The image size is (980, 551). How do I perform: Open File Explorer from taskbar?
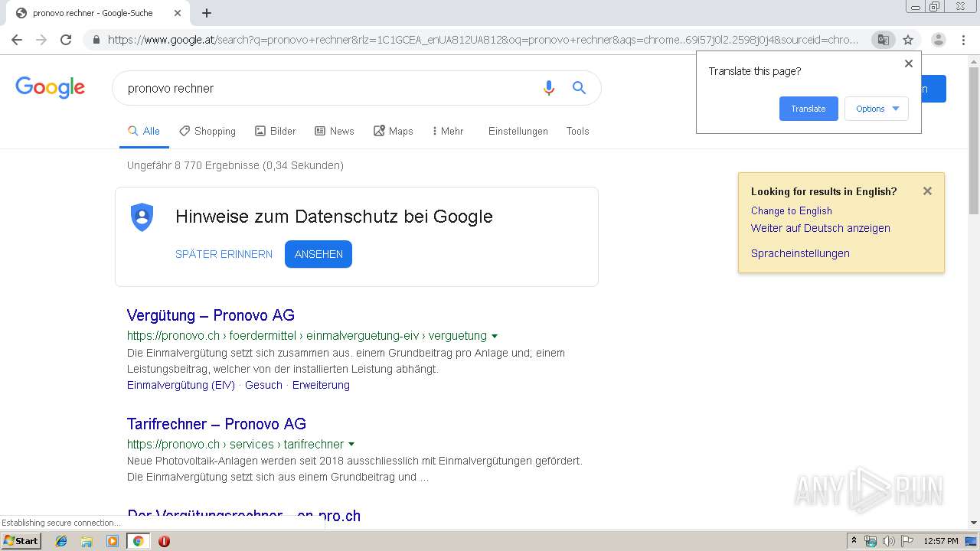pyautogui.click(x=87, y=541)
